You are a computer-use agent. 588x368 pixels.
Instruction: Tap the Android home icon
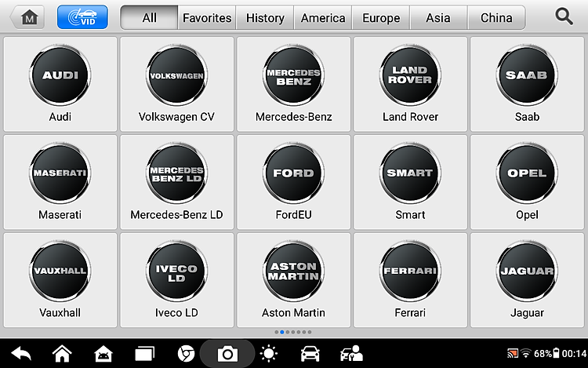(x=62, y=354)
